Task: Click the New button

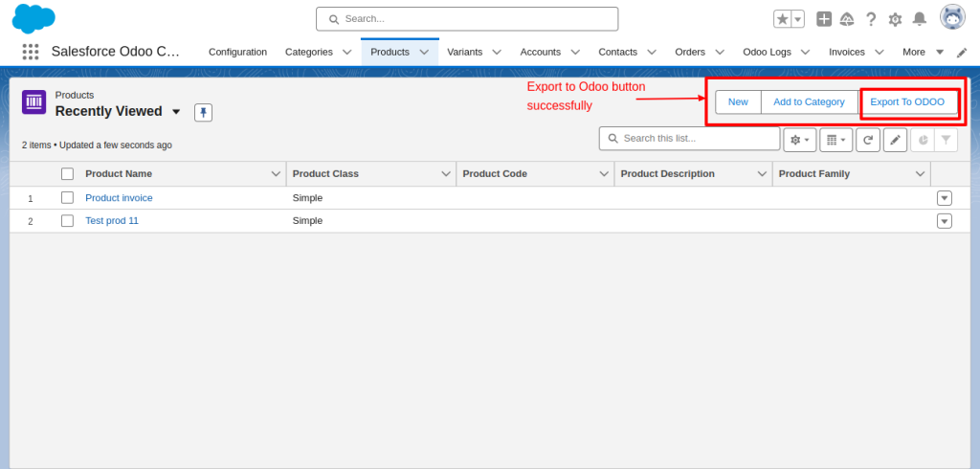Action: click(738, 101)
